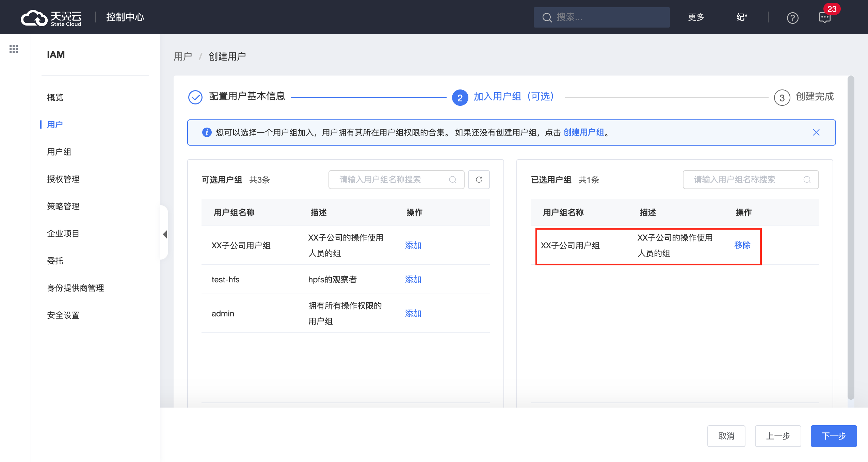The width and height of the screenshot is (868, 462).
Task: Open the 更多 menu in header
Action: [696, 17]
